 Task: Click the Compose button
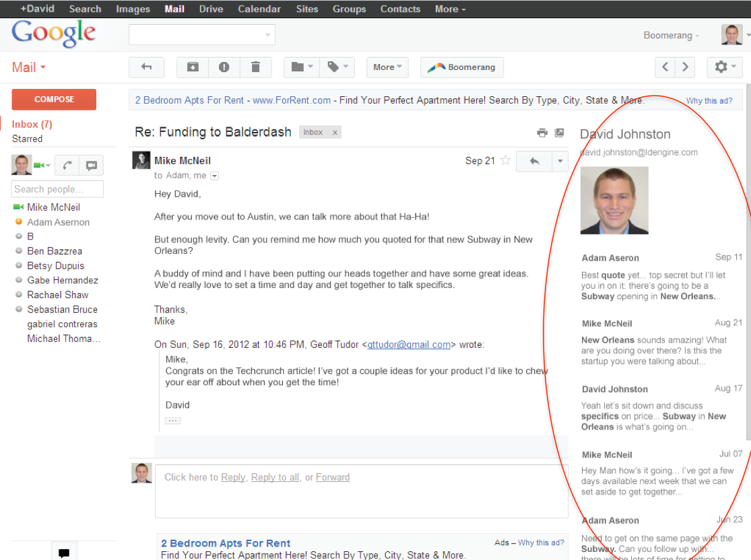(x=54, y=99)
